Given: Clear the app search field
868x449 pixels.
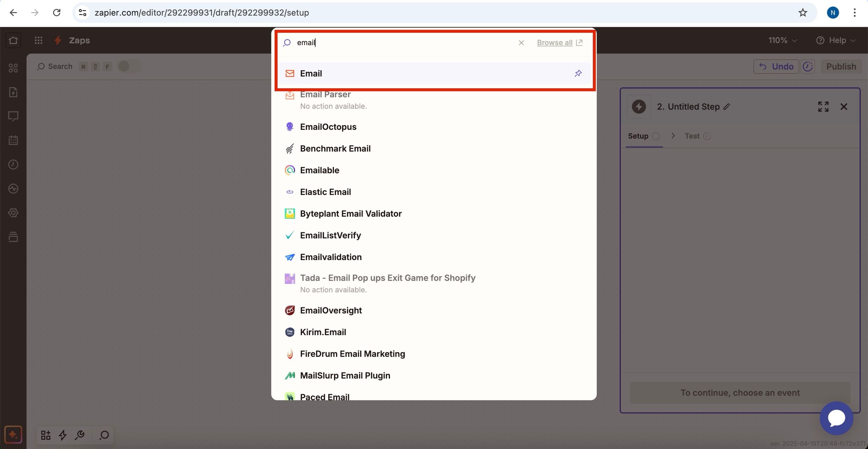Looking at the screenshot, I should click(521, 43).
